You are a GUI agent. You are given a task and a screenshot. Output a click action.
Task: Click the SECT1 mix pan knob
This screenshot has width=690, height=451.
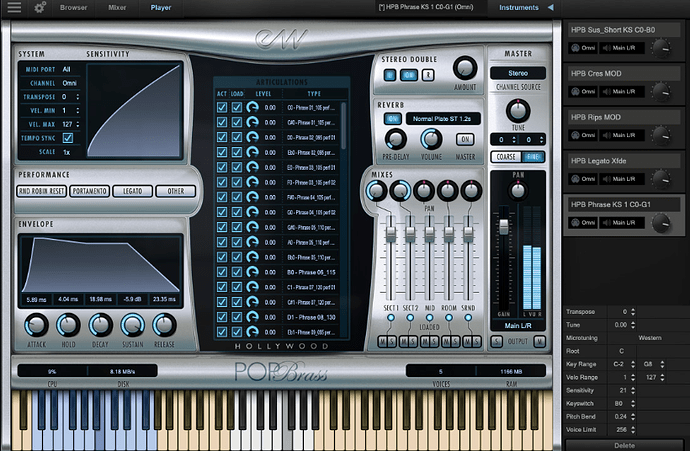(x=376, y=191)
